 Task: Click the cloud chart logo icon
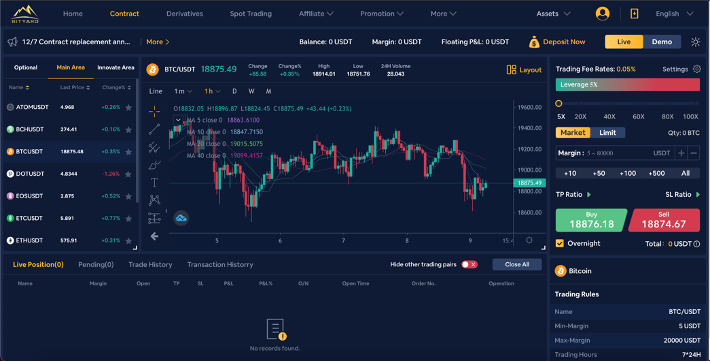181,218
